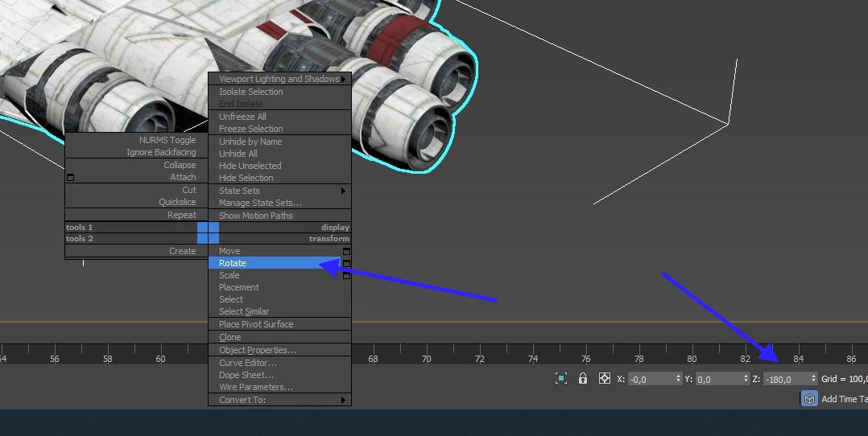Expand the State Sets submenu
Screen dimensions: 868x436
[344, 191]
